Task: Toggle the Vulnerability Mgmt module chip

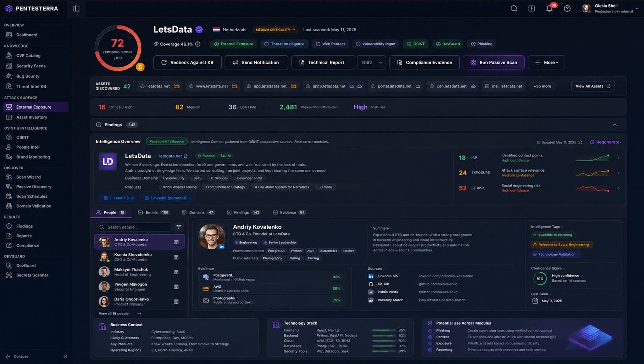Action: pos(375,44)
